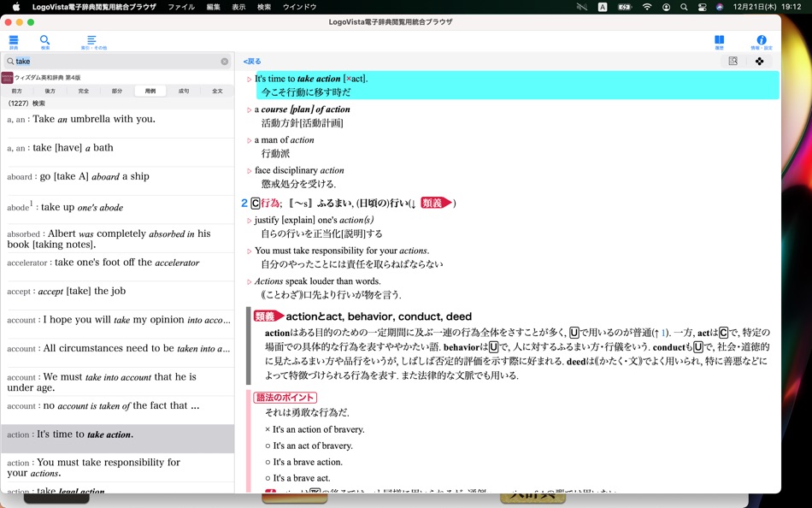The height and width of the screenshot is (508, 812).
Task: Open the Wi-Fi menu bar icon
Action: click(x=647, y=7)
